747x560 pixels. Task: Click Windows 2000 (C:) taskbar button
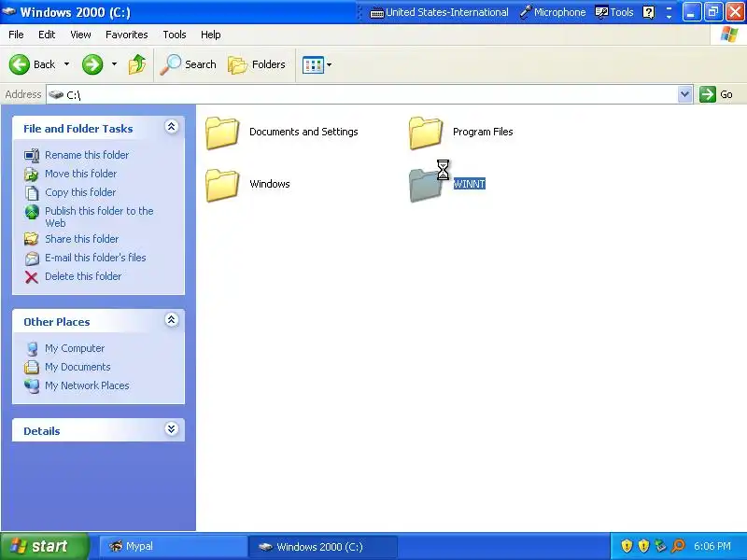coord(322,546)
